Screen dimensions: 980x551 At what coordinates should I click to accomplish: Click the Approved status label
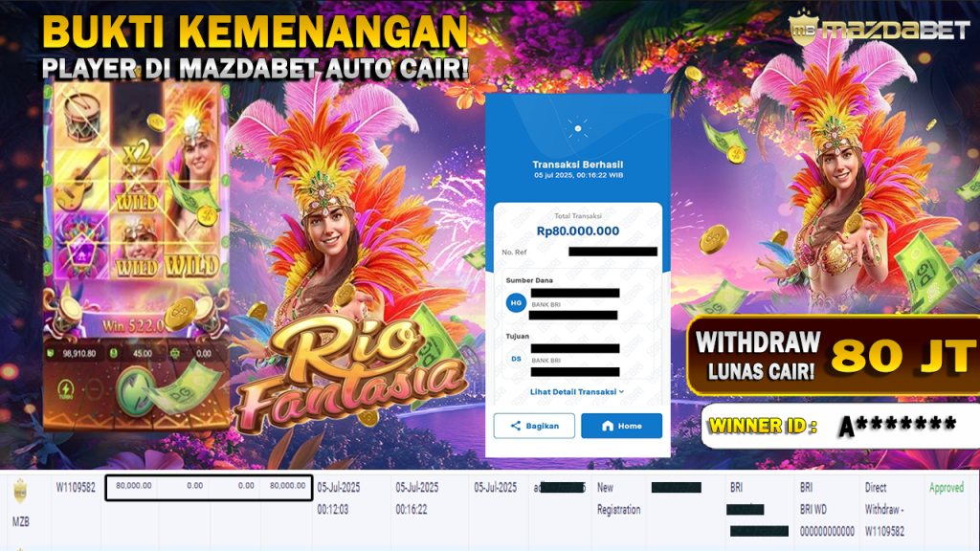947,487
